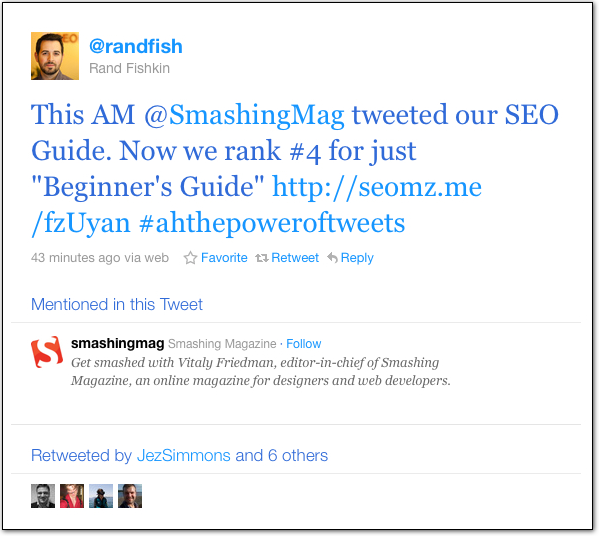Click the #ahthepoweroftweets hashtag
This screenshot has width=599, height=536.
coord(272,223)
